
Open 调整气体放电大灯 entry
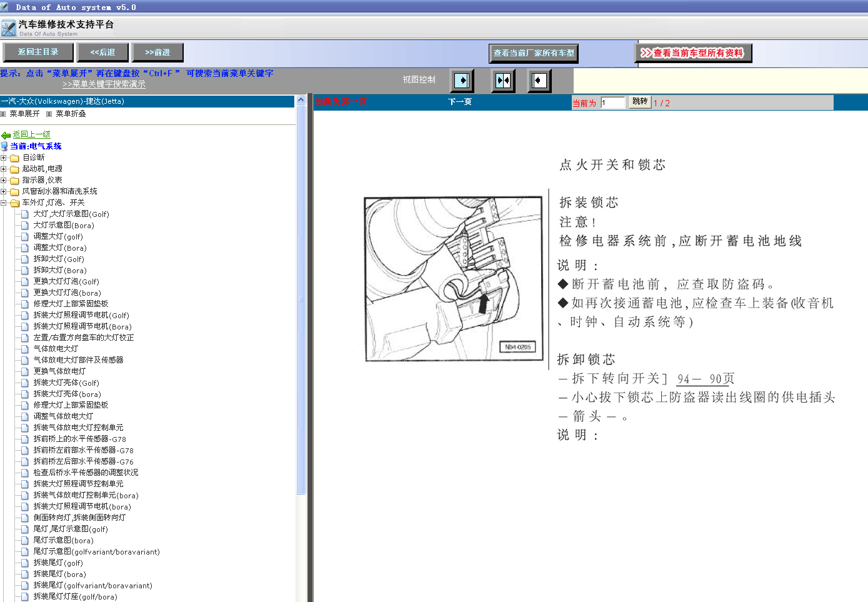63,416
